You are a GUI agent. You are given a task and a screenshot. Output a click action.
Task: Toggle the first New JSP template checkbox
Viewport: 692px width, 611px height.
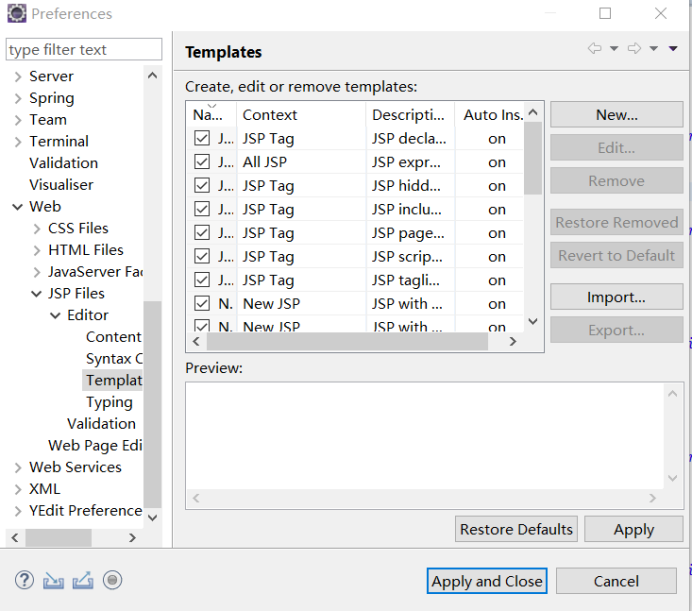(202, 304)
